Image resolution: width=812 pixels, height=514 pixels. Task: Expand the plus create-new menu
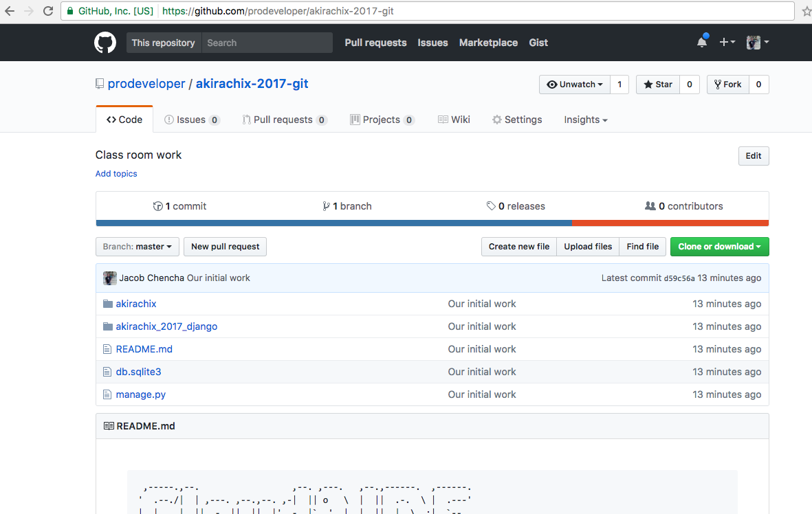(x=727, y=43)
